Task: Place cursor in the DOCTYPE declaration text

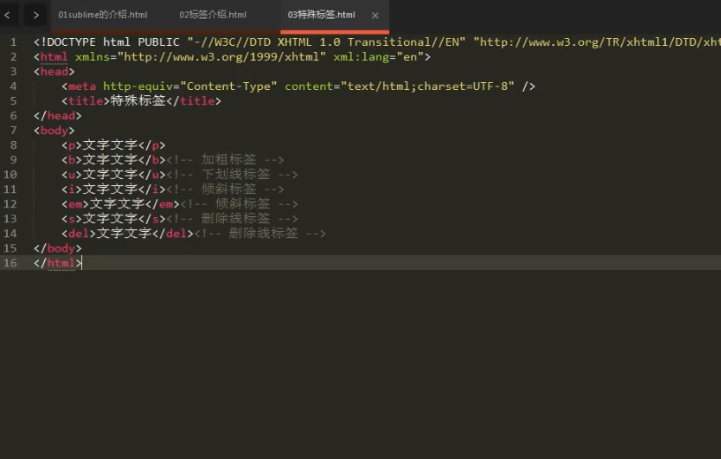Action: click(377, 42)
